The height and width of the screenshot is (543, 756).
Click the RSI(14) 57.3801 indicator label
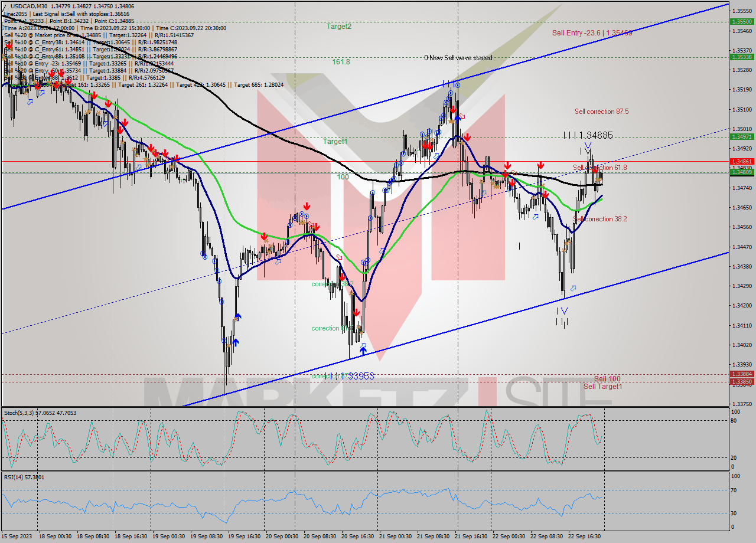[x=24, y=477]
